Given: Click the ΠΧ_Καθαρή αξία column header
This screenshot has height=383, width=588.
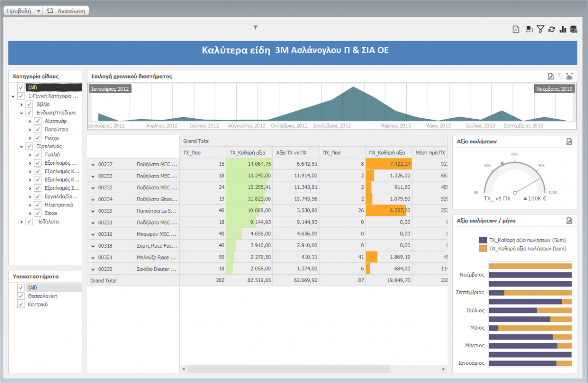Looking at the screenshot, I should coord(389,153).
